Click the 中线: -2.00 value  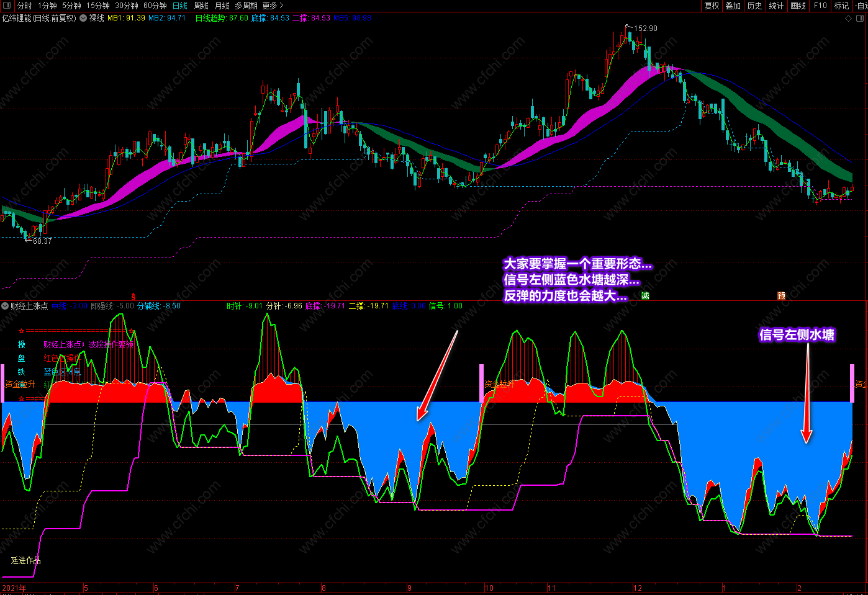(x=69, y=306)
